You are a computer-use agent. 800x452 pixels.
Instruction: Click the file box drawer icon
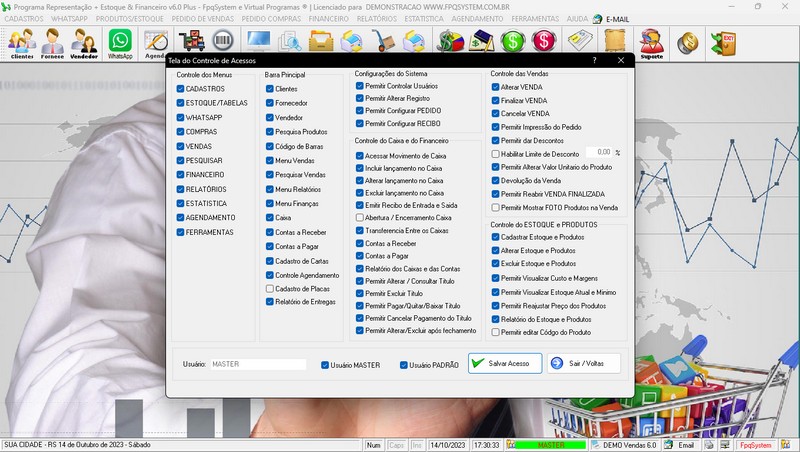coord(321,41)
